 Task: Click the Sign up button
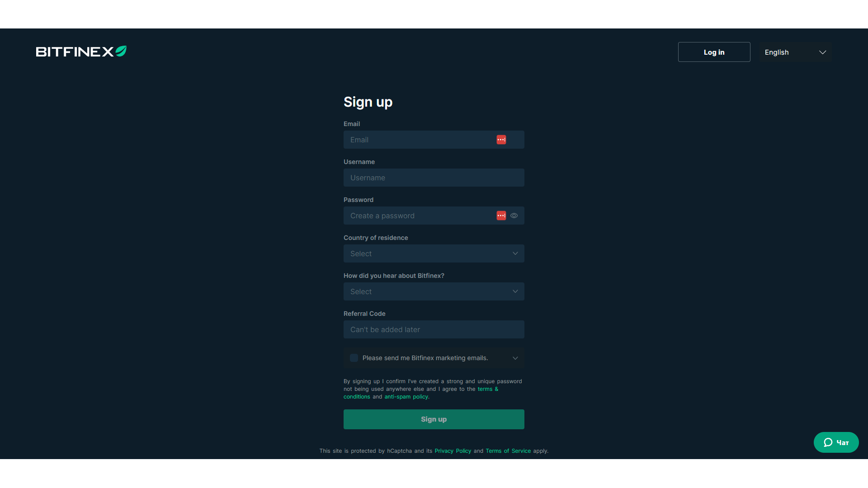[x=434, y=419]
